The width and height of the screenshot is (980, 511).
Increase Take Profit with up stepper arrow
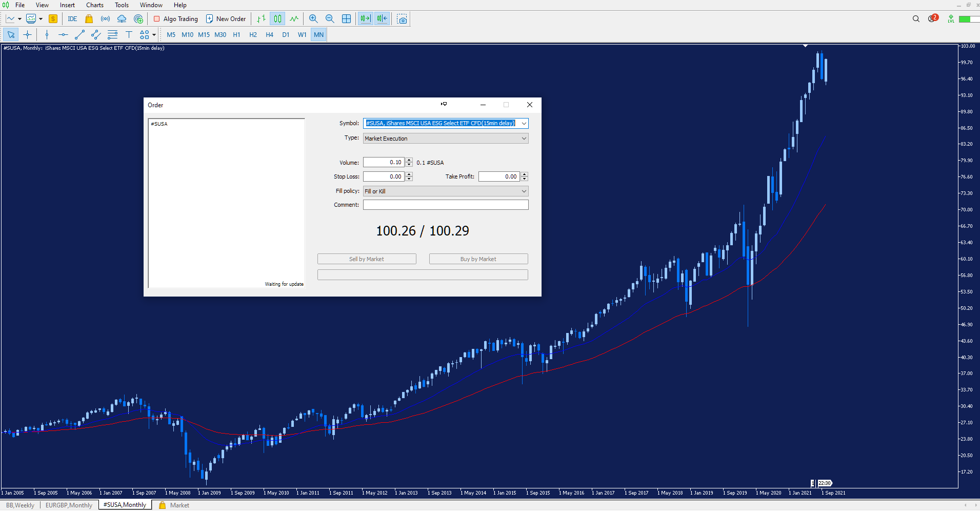pyautogui.click(x=524, y=174)
